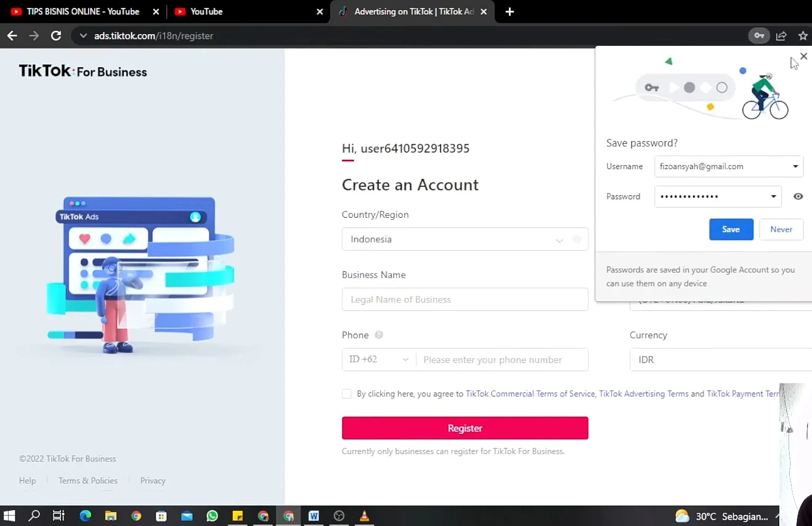Open Windows taskbar search
This screenshot has height=526, width=812.
pos(34,516)
